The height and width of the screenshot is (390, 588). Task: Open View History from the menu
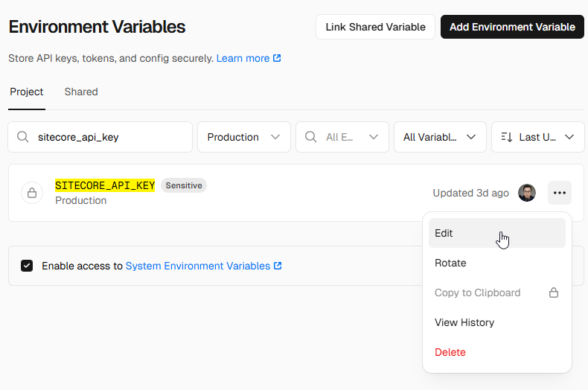[x=497, y=322]
